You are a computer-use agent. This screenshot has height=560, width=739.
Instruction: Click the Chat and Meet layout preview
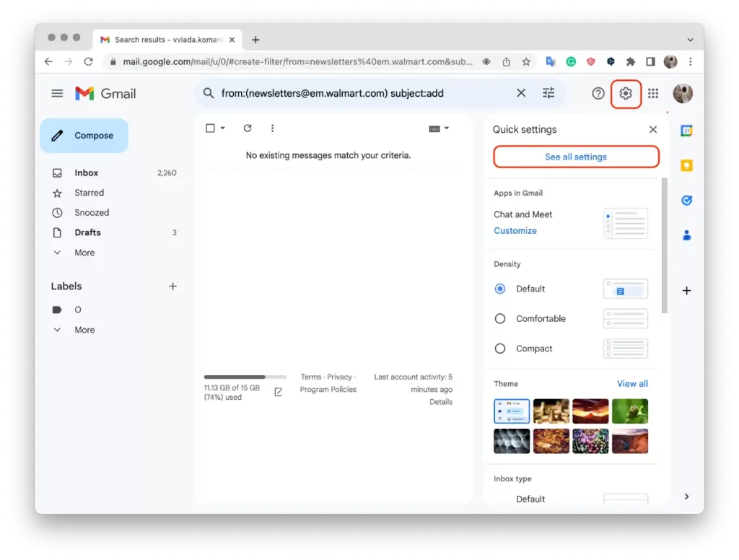(x=626, y=224)
